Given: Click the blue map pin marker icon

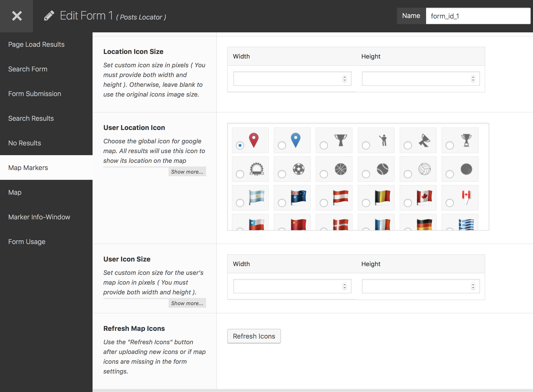Looking at the screenshot, I should tap(296, 140).
